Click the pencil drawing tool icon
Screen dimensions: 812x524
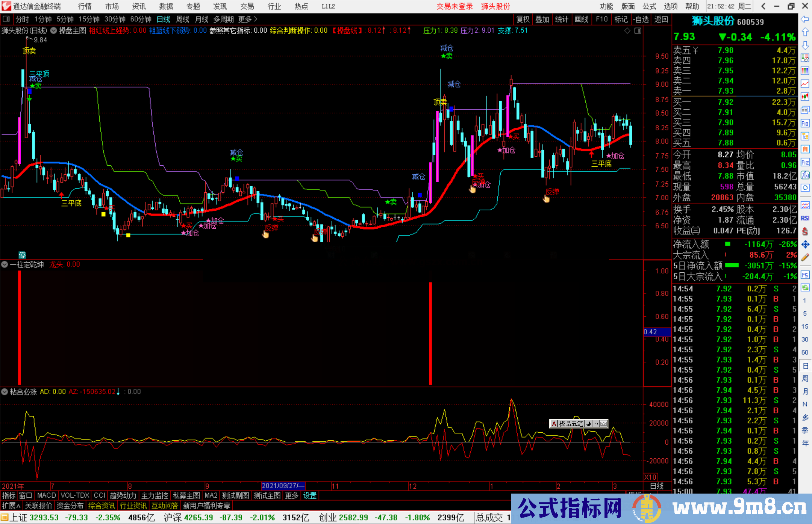coord(805,257)
